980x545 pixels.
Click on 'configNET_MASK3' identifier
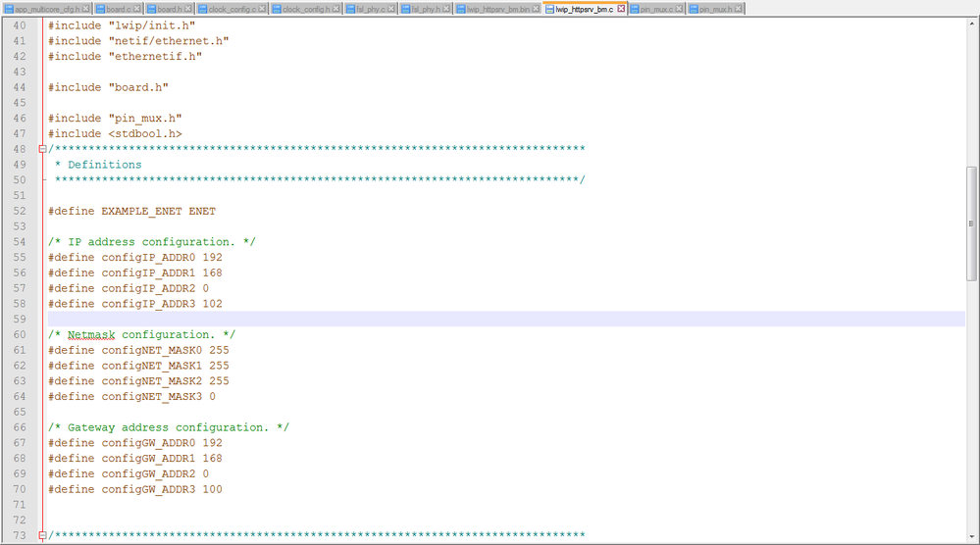point(152,396)
